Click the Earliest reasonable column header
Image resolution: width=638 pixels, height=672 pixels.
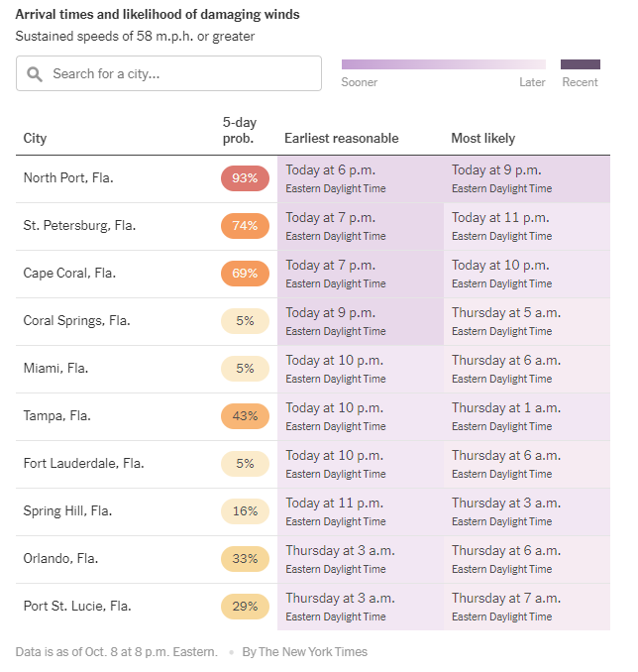[x=341, y=139]
